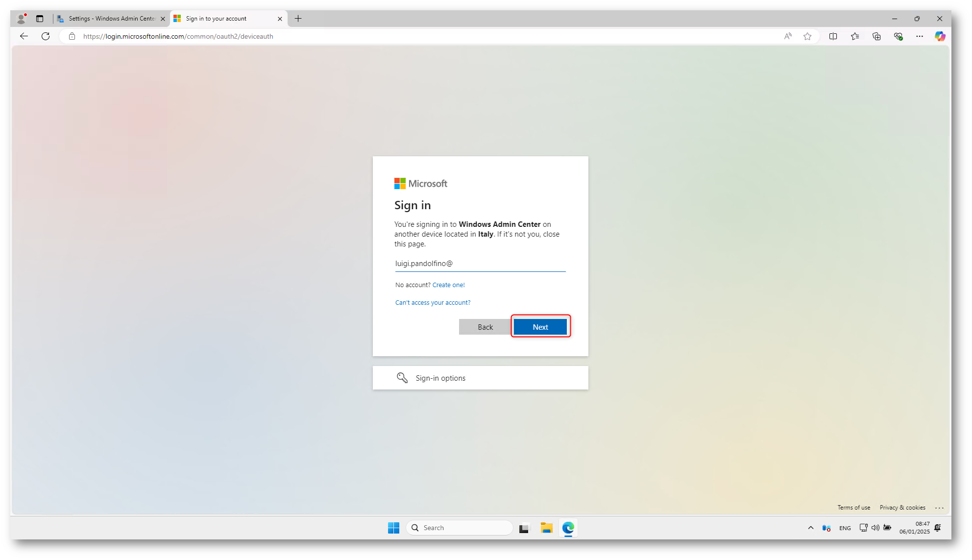Open Task View from taskbar
This screenshot has width=972, height=560.
click(x=525, y=528)
